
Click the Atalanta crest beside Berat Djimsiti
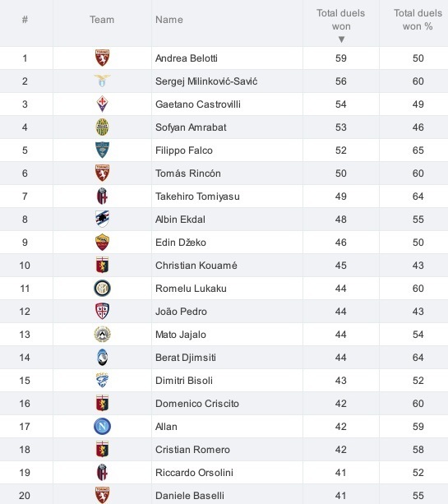(102, 358)
